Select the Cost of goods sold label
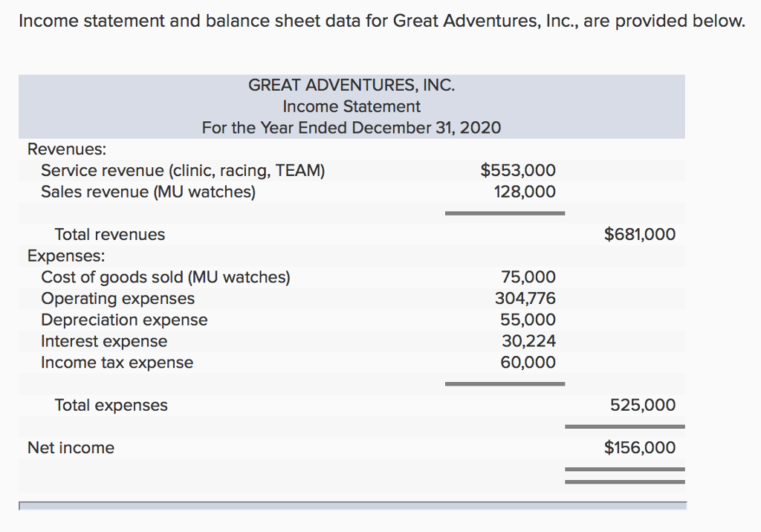Image resolution: width=761 pixels, height=532 pixels. point(166,278)
